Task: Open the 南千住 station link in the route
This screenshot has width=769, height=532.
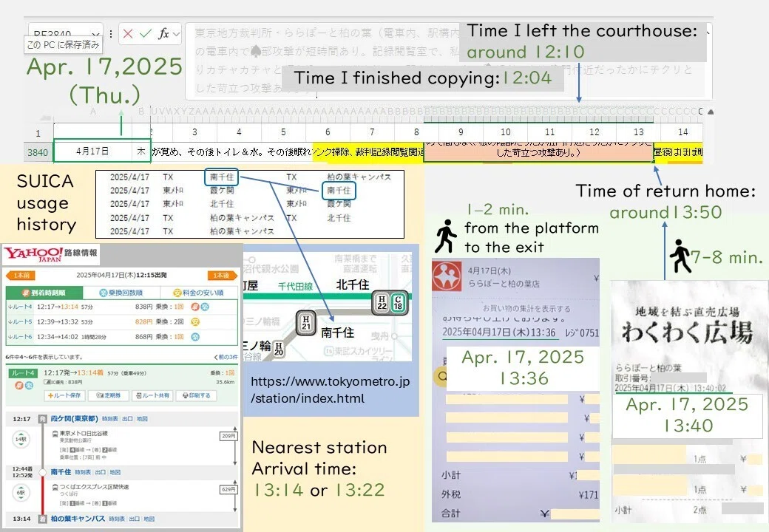Action: [61, 472]
